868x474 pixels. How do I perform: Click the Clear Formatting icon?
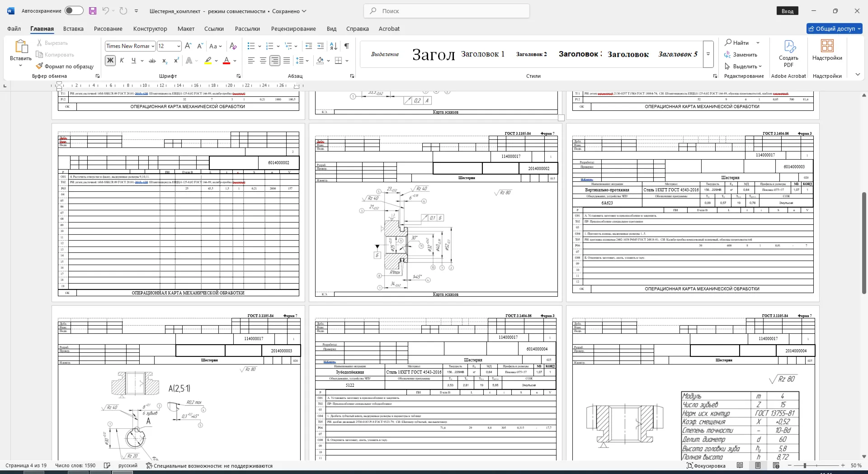[233, 46]
